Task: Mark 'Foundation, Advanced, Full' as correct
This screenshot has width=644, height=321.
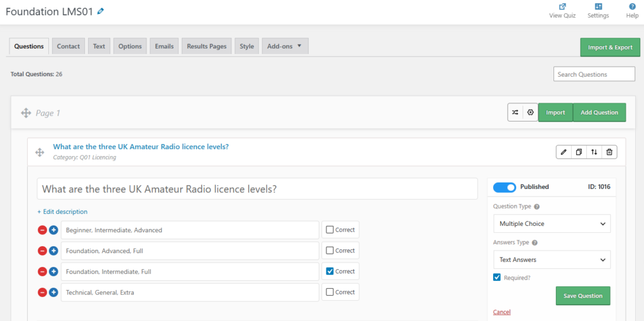Action: coord(330,251)
